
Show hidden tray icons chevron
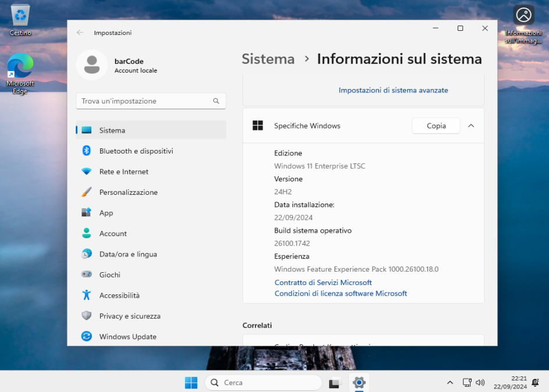pos(450,383)
